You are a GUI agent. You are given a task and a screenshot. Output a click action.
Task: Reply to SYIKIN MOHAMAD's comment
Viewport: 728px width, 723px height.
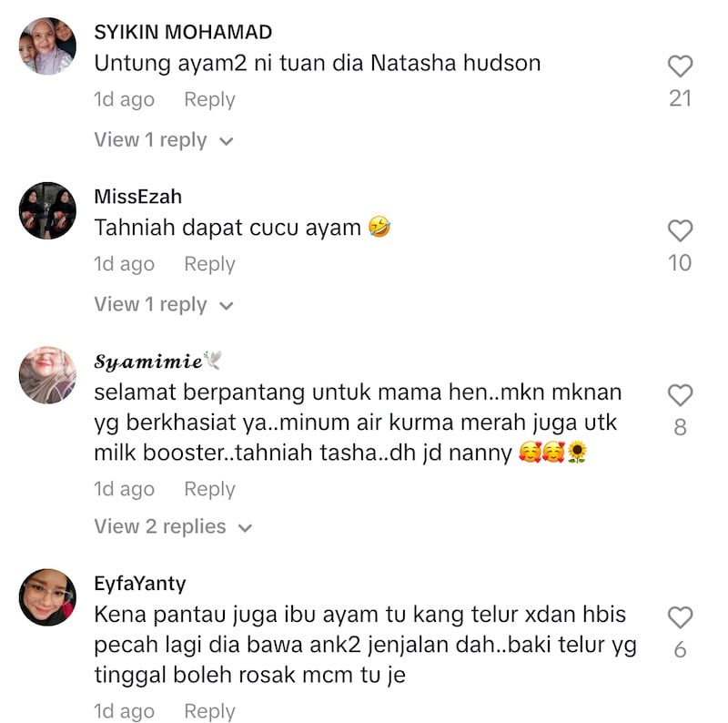click(209, 99)
